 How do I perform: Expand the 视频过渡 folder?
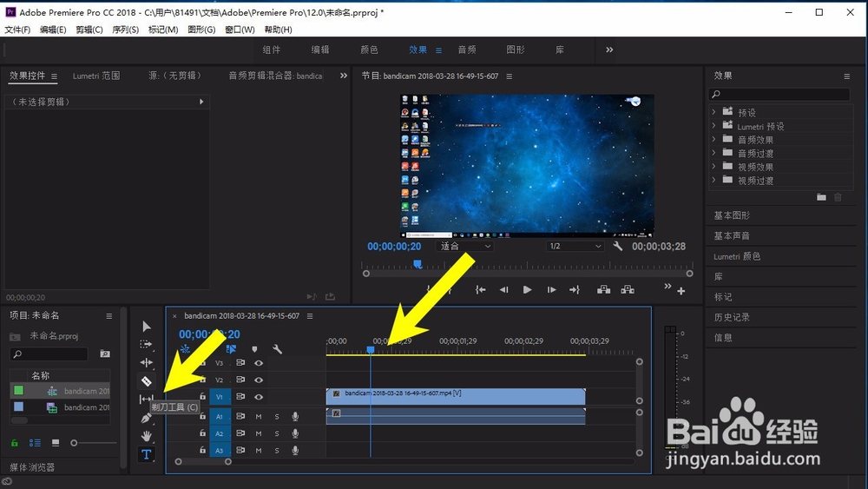click(x=713, y=180)
